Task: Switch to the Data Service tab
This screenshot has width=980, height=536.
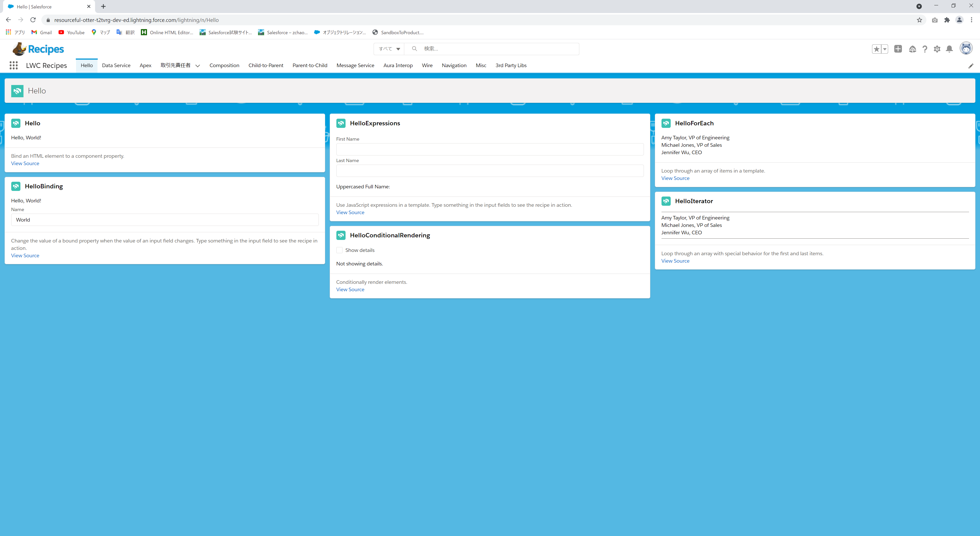Action: pyautogui.click(x=116, y=65)
